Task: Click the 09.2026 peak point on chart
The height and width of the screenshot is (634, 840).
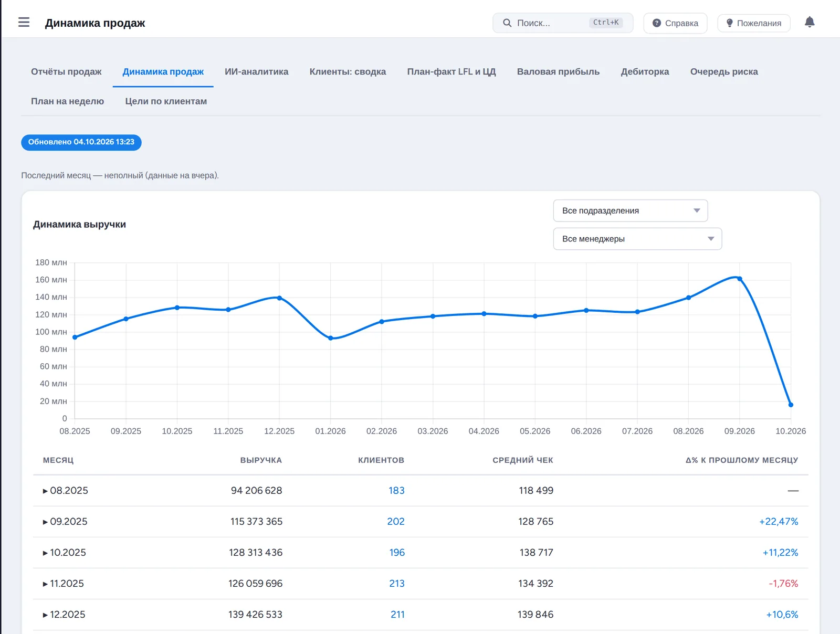Action: 740,279
